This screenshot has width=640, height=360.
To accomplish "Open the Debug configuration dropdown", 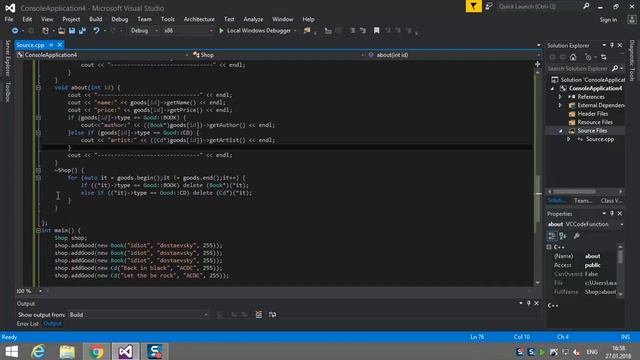I will pyautogui.click(x=144, y=31).
